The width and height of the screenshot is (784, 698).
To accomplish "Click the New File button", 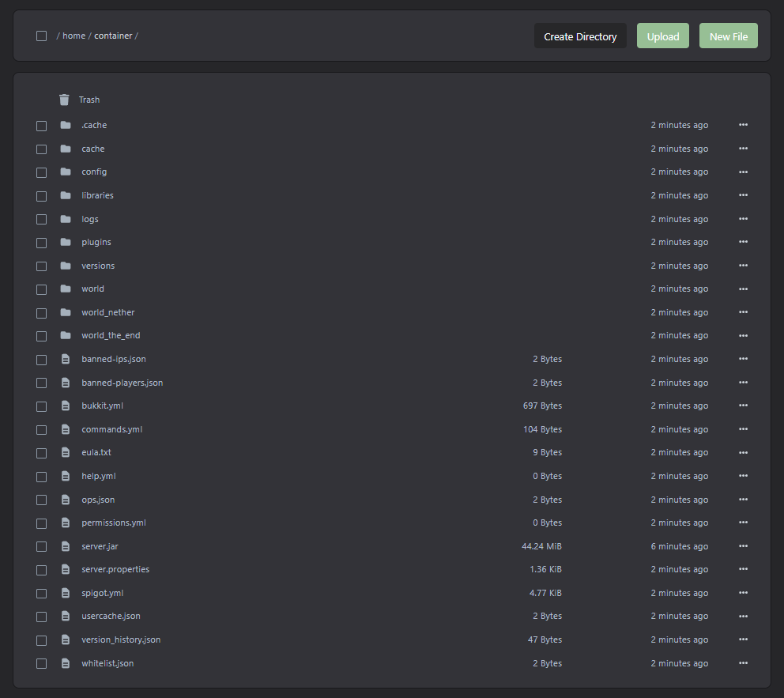I will (728, 36).
